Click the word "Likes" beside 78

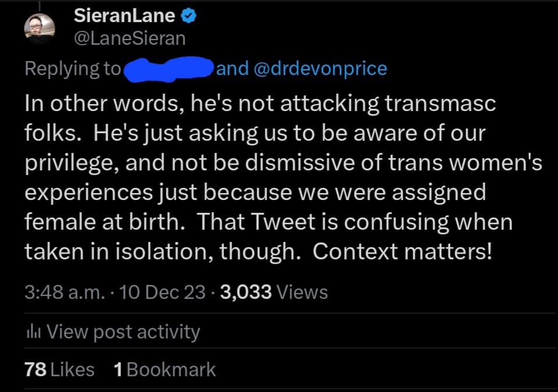pos(72,369)
